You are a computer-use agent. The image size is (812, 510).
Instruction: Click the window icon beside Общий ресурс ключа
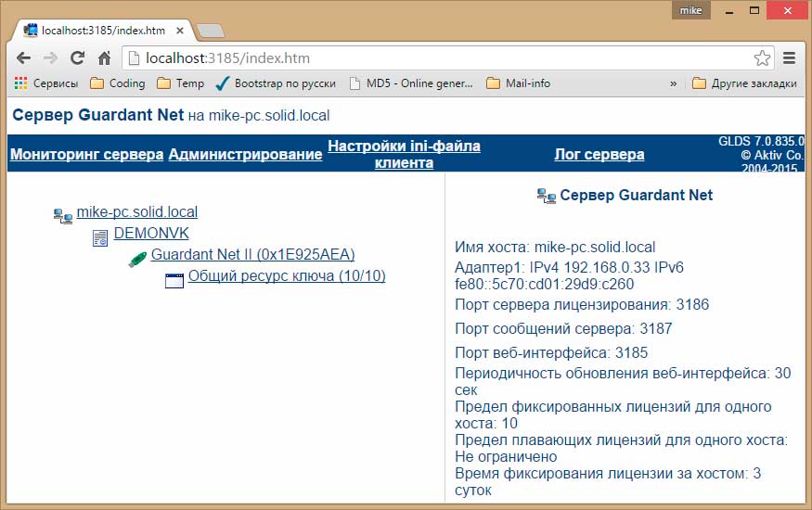pyautogui.click(x=174, y=280)
